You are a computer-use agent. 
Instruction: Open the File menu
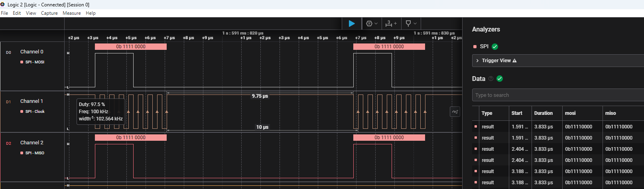pyautogui.click(x=4, y=13)
